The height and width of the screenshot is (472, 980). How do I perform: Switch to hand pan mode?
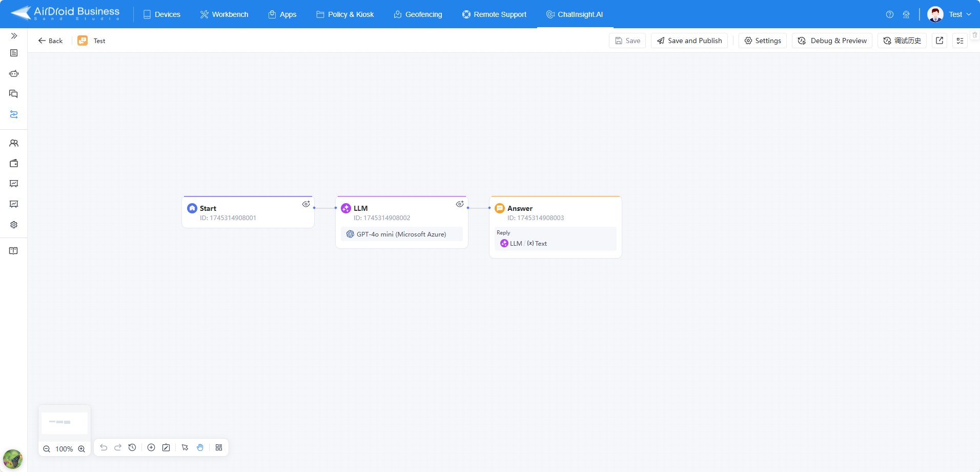200,447
